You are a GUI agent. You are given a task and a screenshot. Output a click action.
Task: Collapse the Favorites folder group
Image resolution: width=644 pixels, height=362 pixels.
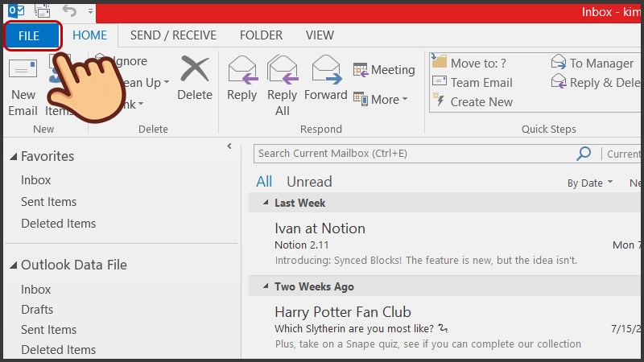point(14,156)
